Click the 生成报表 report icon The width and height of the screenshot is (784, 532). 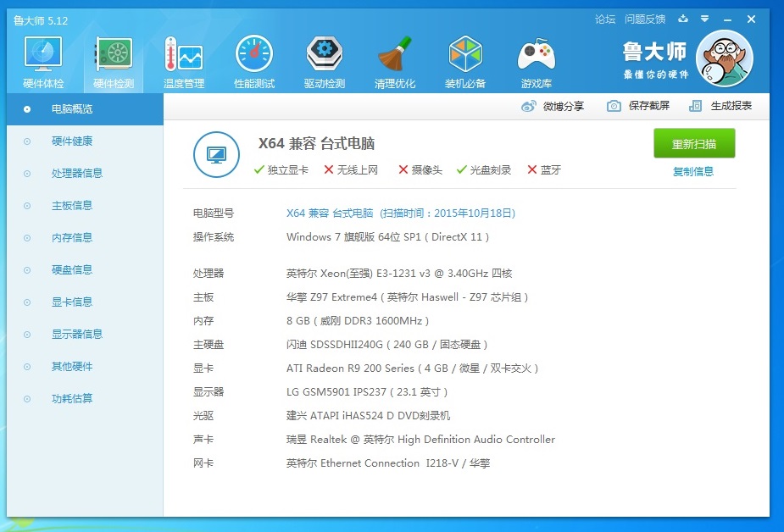point(696,106)
